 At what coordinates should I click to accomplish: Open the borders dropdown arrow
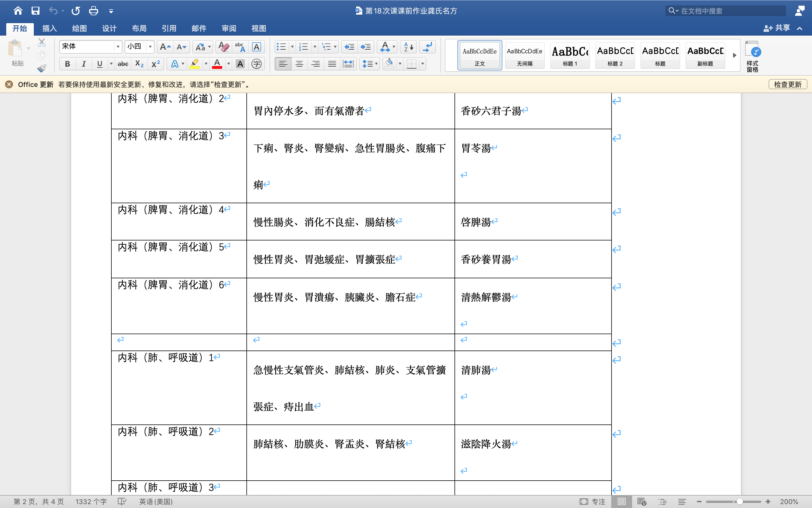point(422,64)
